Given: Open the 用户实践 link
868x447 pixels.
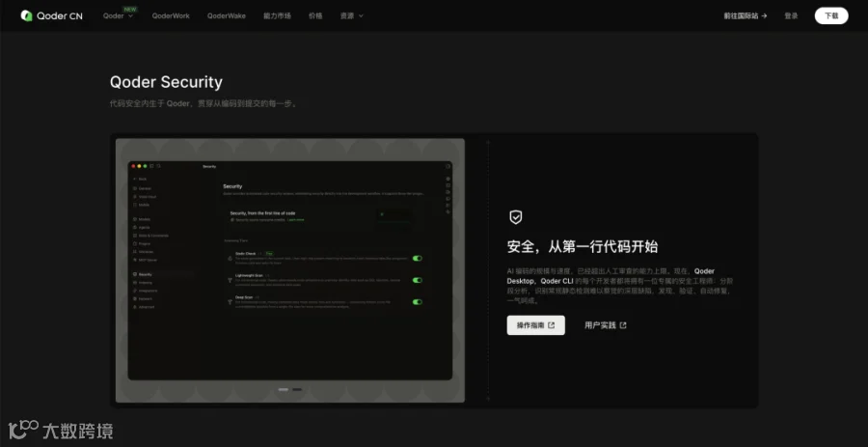Looking at the screenshot, I should point(606,325).
